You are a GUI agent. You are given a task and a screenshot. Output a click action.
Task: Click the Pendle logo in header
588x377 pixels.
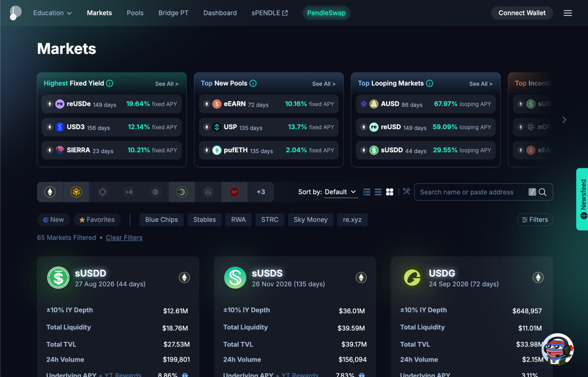[x=15, y=13]
